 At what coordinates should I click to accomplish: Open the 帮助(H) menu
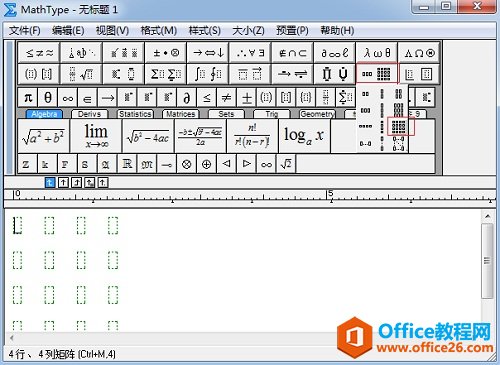pyautogui.click(x=337, y=31)
